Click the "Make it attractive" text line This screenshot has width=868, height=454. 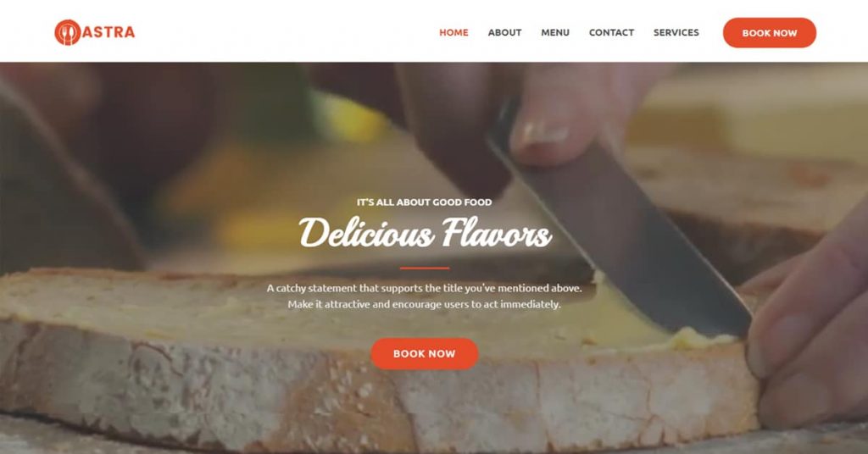pos(424,304)
